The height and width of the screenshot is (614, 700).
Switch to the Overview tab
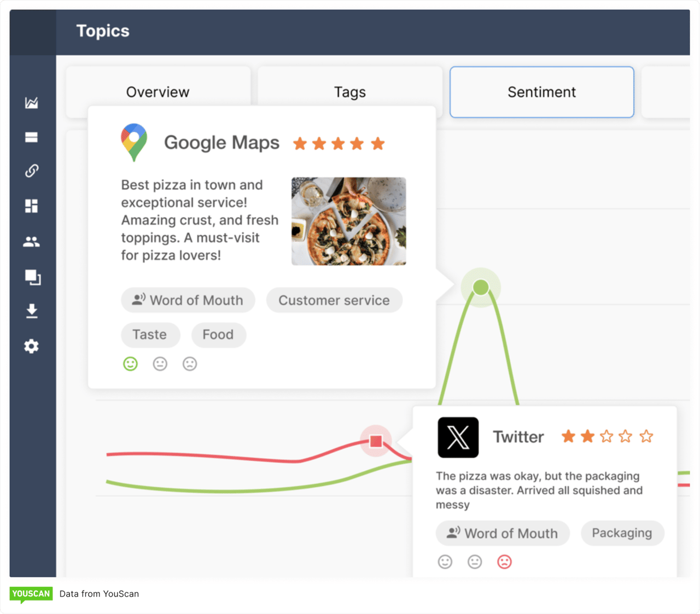(158, 92)
